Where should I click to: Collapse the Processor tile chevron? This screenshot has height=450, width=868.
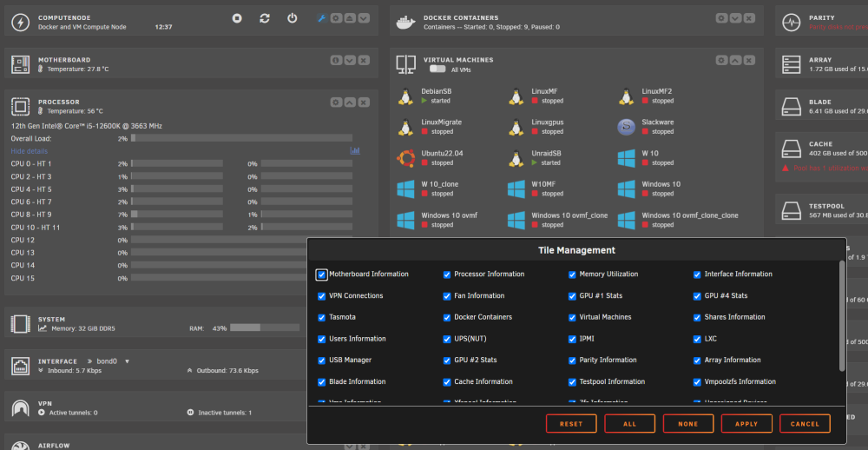coord(350,102)
